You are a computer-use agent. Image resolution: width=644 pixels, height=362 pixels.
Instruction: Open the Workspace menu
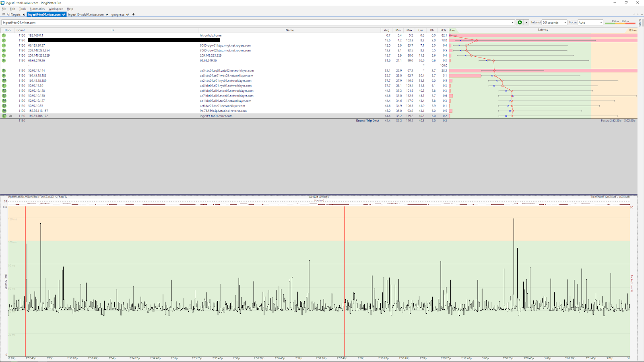point(56,9)
